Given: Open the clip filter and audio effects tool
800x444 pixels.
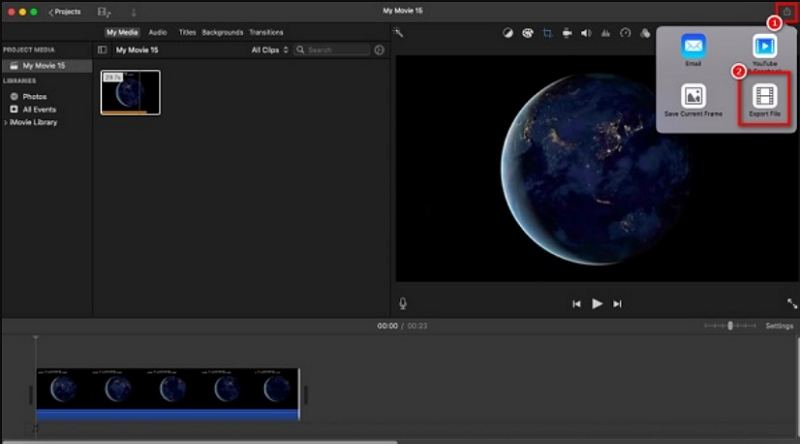Looking at the screenshot, I should click(x=645, y=33).
